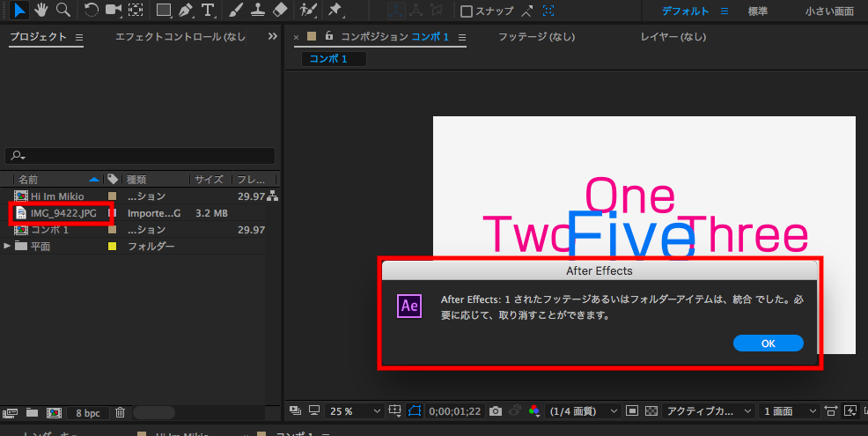Viewport: 868px width, 436px height.
Task: Enable the スナップ checkbox
Action: [x=467, y=11]
